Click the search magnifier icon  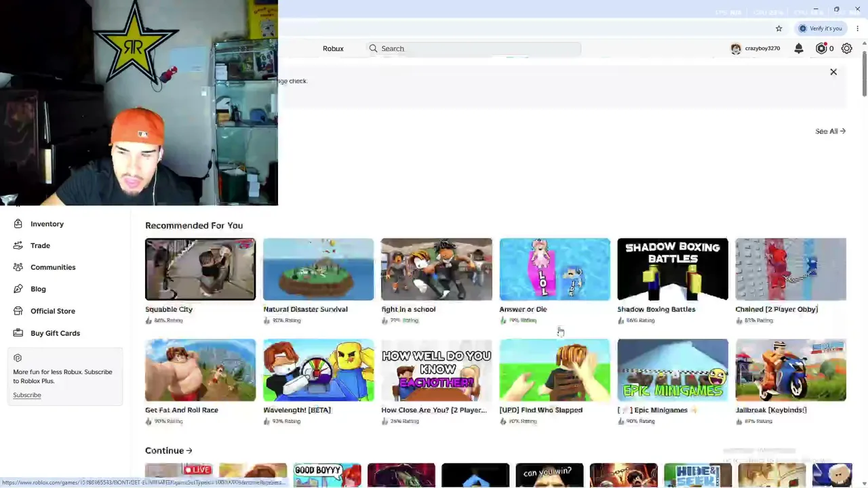373,49
